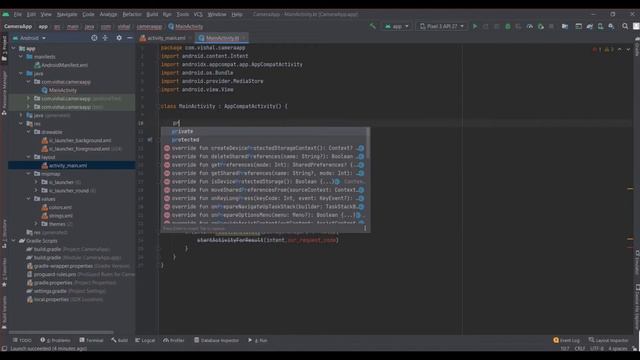Open the Profiler tool window
The image size is (640, 360).
[173, 340]
